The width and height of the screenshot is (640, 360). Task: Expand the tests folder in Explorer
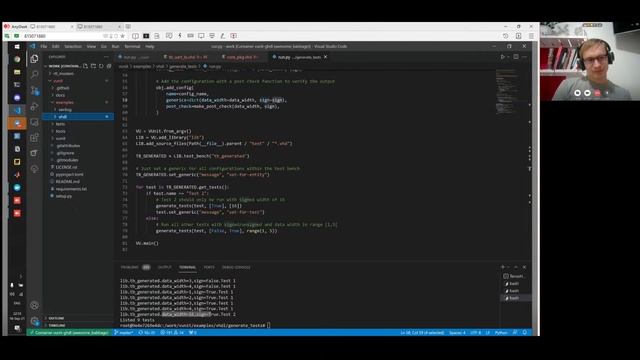click(x=60, y=124)
